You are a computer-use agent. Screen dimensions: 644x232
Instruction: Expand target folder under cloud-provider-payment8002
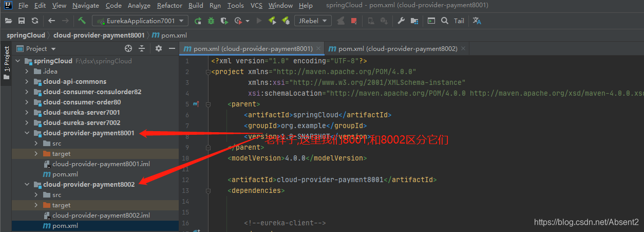tap(36, 205)
